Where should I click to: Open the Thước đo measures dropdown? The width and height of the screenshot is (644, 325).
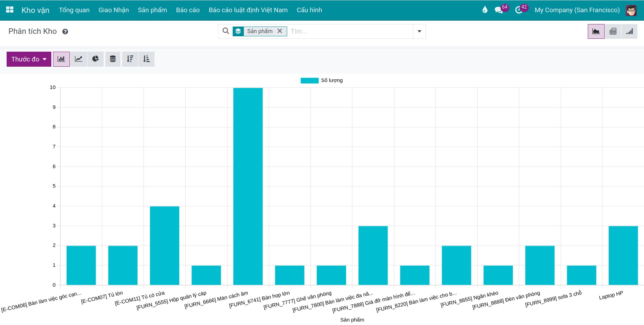coord(29,59)
